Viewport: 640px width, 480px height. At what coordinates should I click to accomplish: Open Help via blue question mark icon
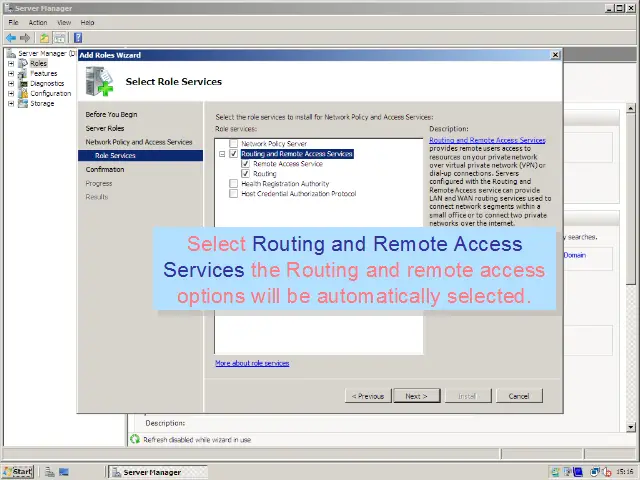coord(78,38)
